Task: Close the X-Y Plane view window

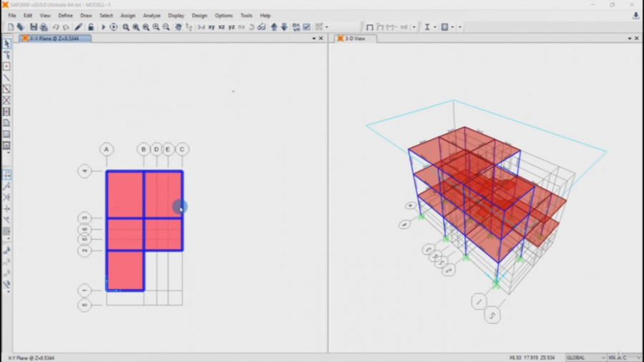Action: (x=321, y=38)
